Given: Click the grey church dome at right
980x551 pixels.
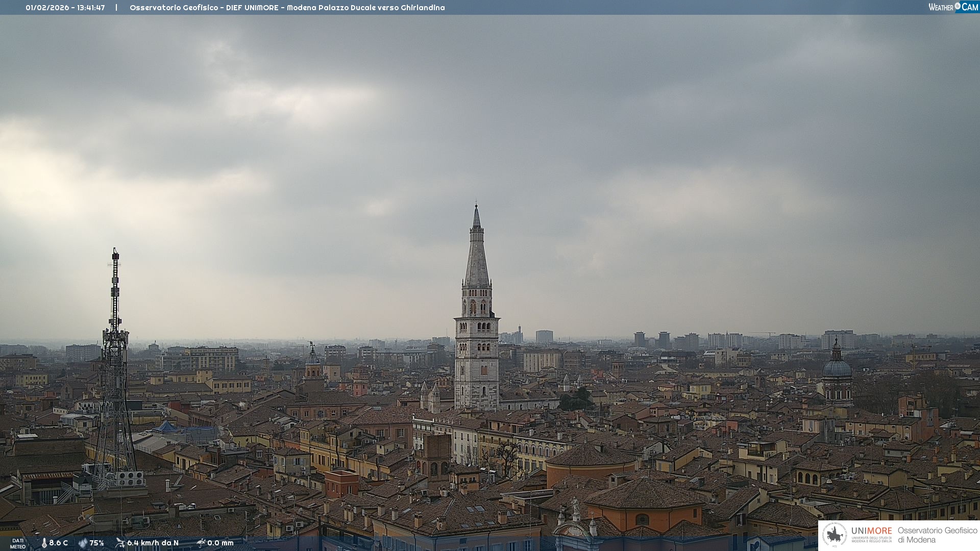Looking at the screenshot, I should (x=837, y=367).
